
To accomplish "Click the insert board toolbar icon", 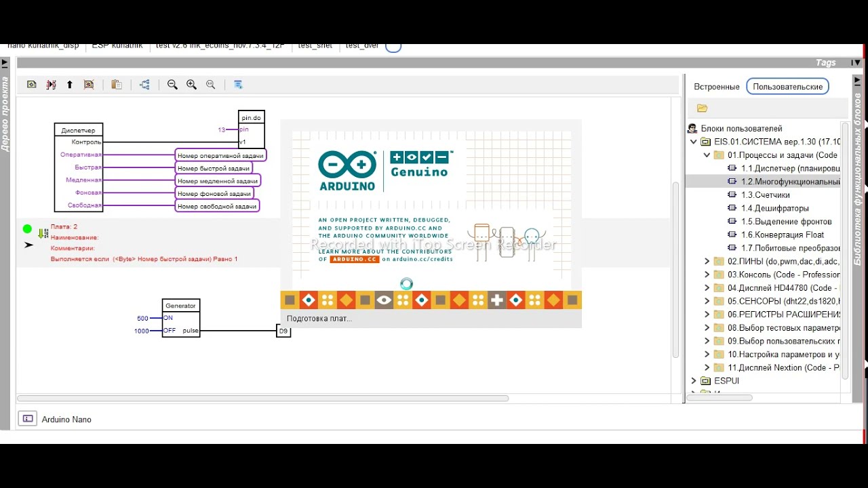I will (32, 85).
